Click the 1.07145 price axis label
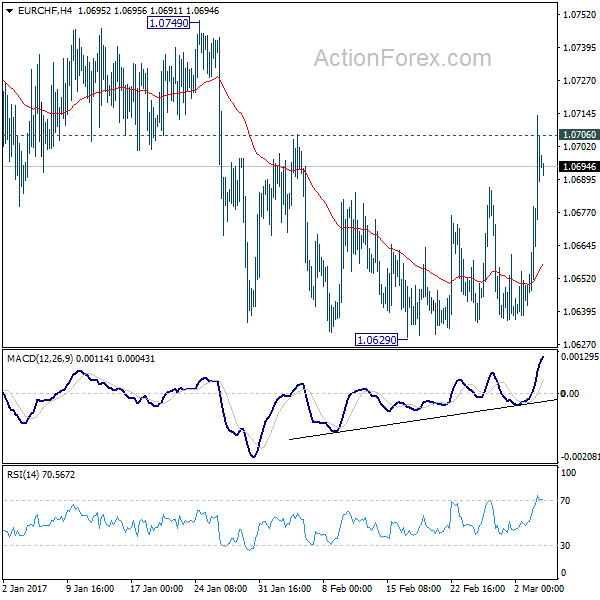This screenshot has width=600, height=600. click(579, 113)
